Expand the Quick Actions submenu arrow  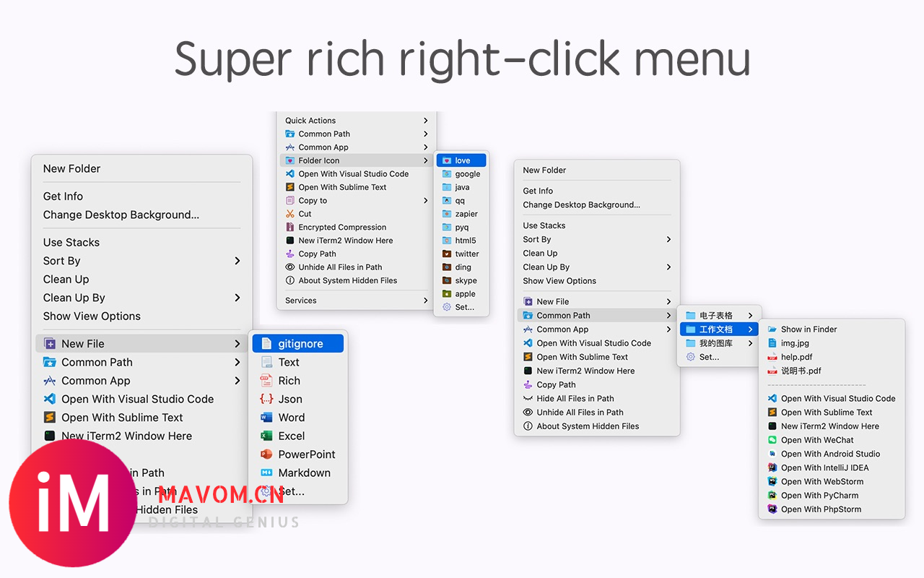(426, 121)
